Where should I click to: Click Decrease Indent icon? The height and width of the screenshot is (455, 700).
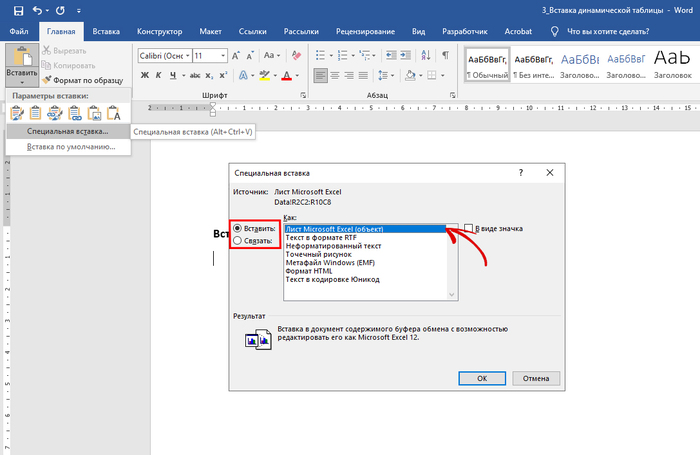pyautogui.click(x=391, y=55)
